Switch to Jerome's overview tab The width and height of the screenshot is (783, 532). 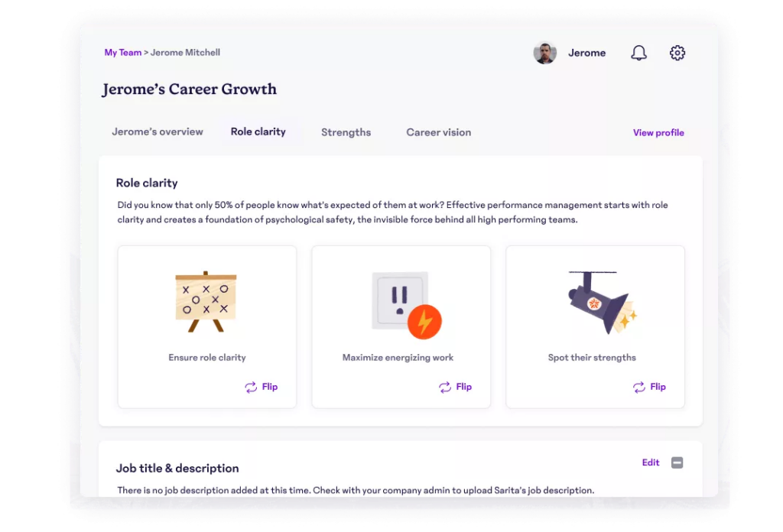pyautogui.click(x=158, y=131)
